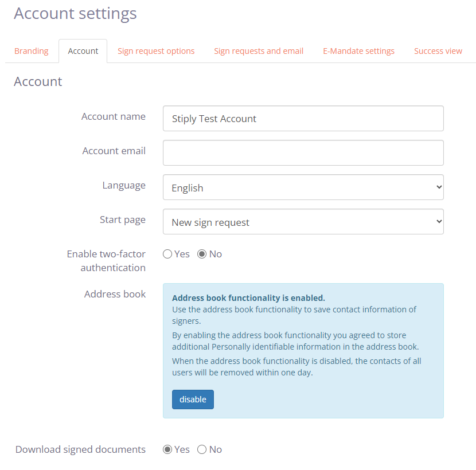Viewport: 476px width, 470px height.
Task: Click the Start page label
Action: (122, 220)
